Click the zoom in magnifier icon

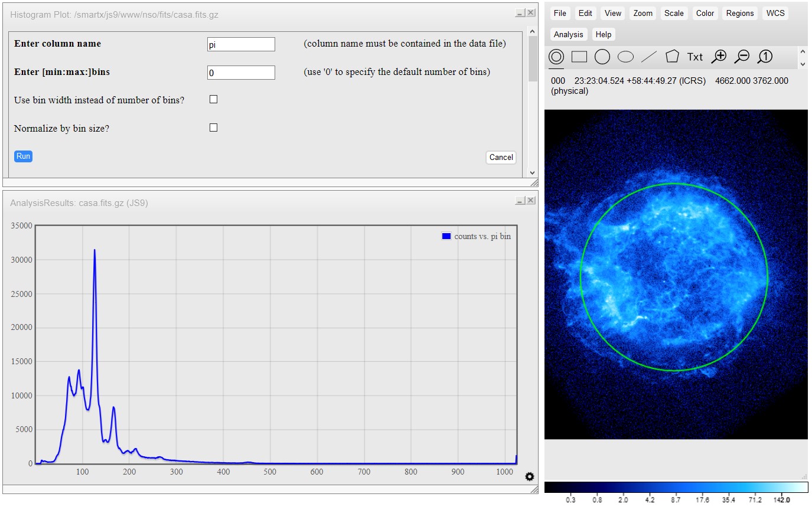[x=719, y=57]
